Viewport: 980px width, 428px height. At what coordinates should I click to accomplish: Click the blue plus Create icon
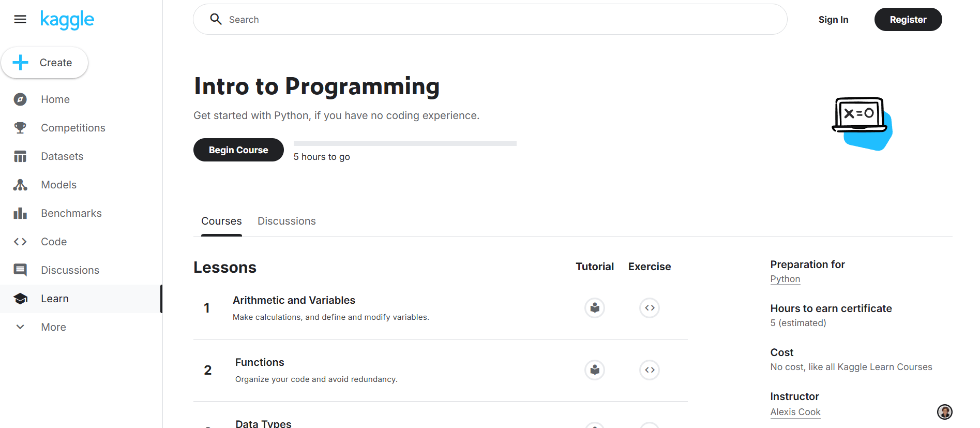21,63
